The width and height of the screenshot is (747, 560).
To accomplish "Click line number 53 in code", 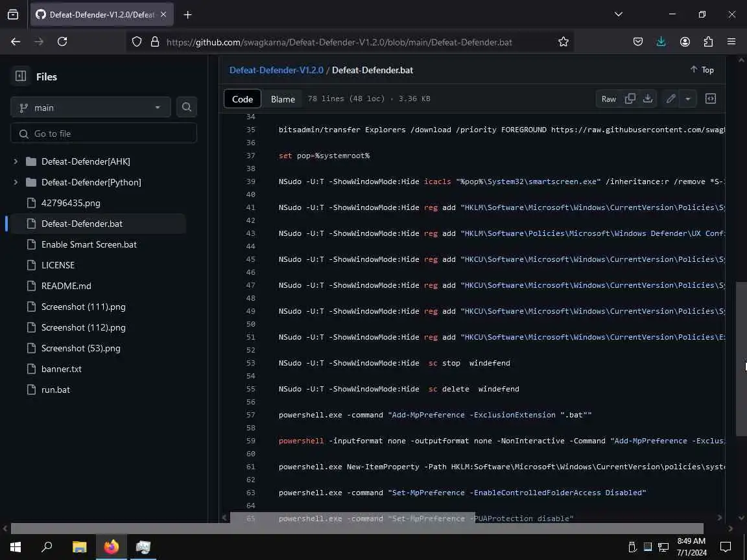I will tap(250, 363).
